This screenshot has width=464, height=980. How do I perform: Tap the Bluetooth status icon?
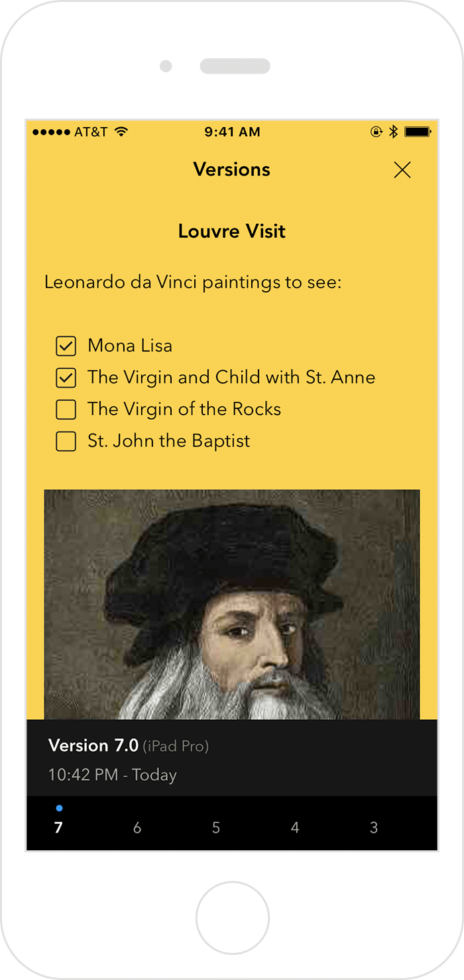[393, 132]
